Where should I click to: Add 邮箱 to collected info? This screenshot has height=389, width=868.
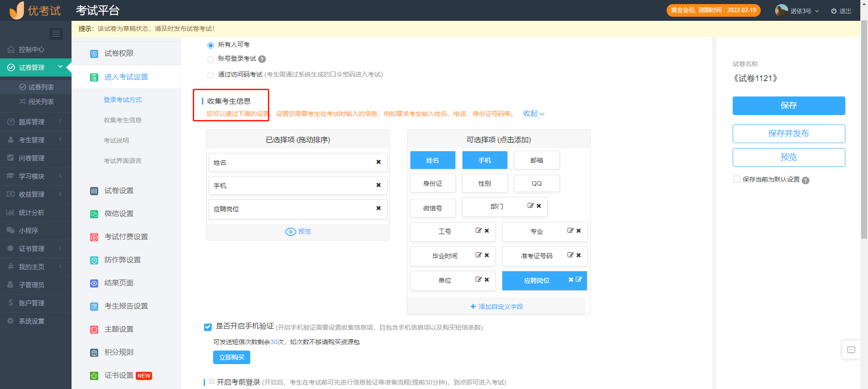(537, 160)
